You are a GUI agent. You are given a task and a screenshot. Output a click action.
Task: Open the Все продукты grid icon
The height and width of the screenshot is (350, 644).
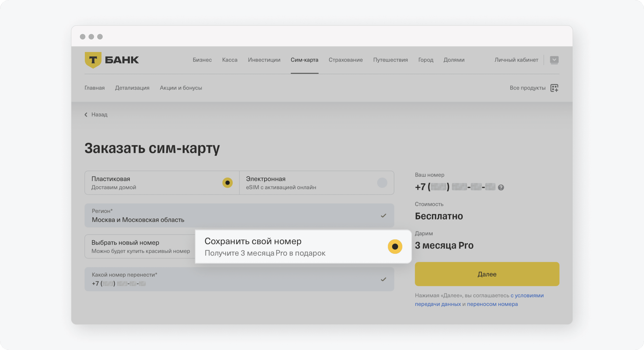(x=554, y=88)
